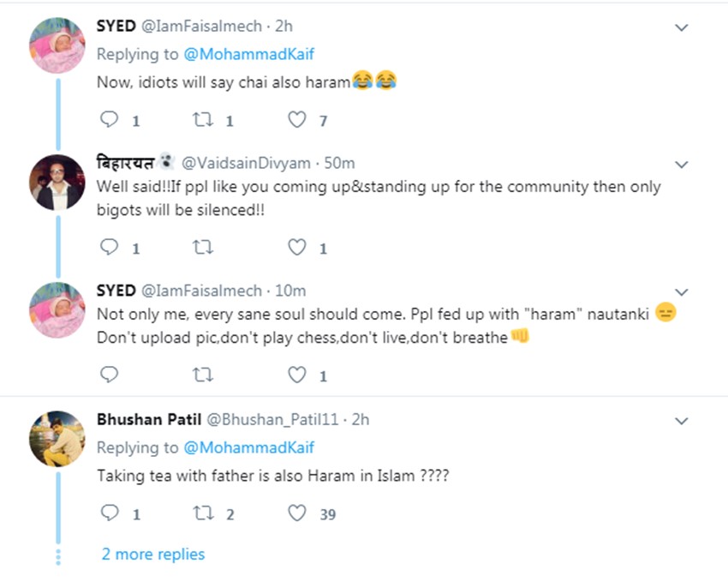The width and height of the screenshot is (728, 582).
Task: Reply to SYED's chai haram tweet
Action: point(109,120)
